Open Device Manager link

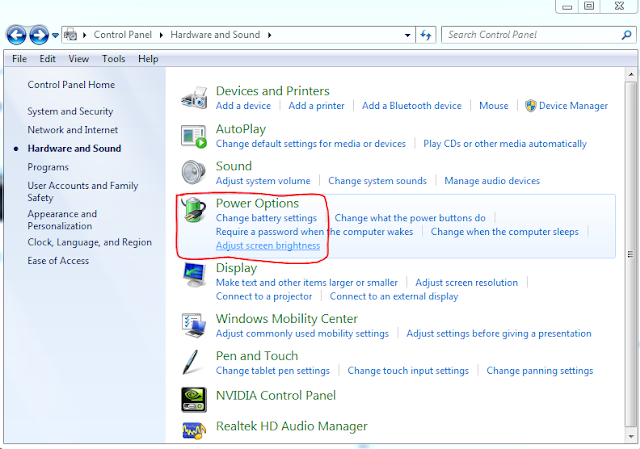tap(573, 106)
